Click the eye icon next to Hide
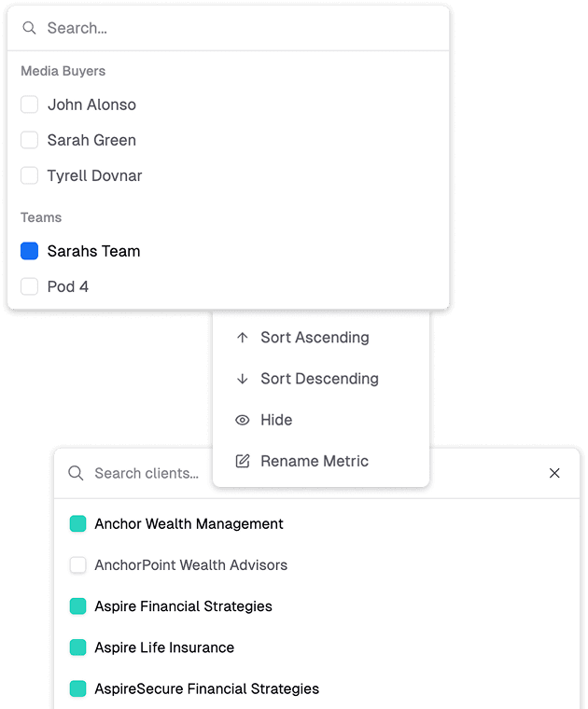 [243, 420]
